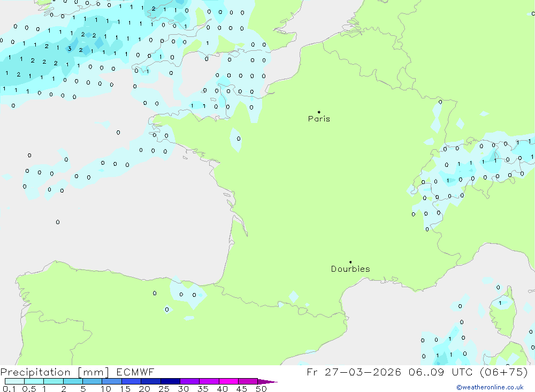Click the dot marker above Paris
Screen dimensions: 535x392
(319, 112)
